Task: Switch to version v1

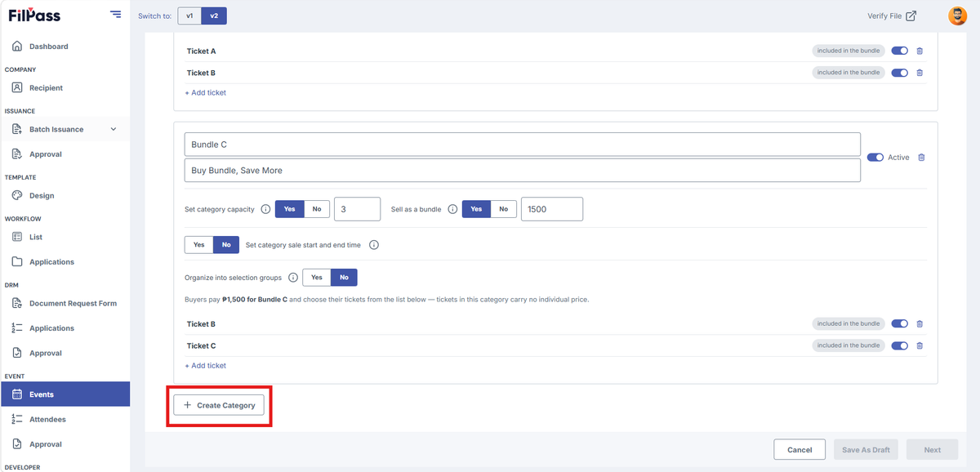Action: click(x=189, y=16)
